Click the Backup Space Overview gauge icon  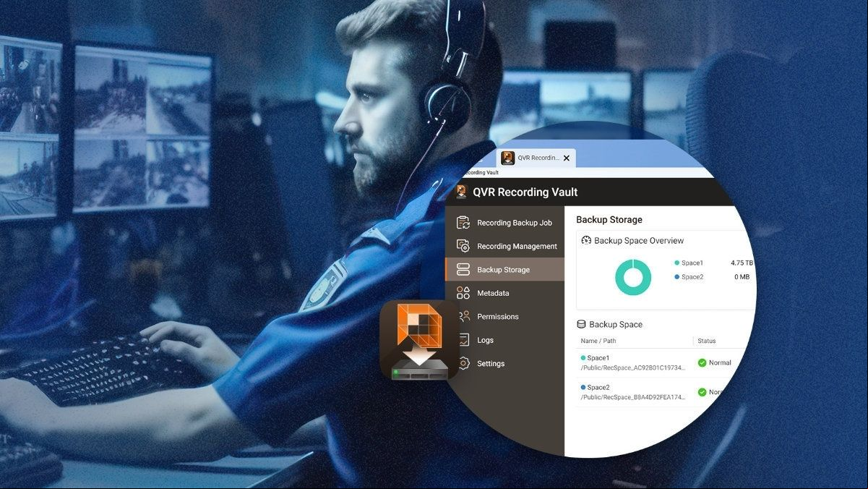[x=586, y=240]
